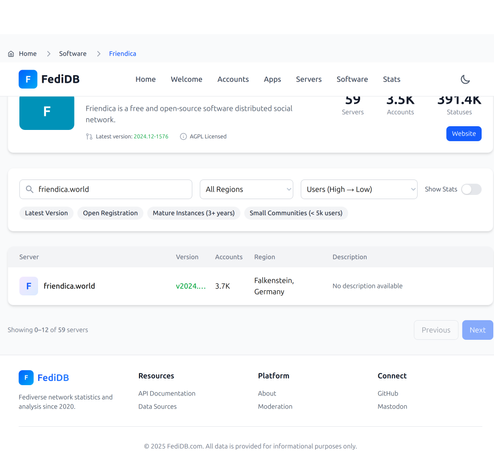
Task: Open the All Regions dropdown
Action: click(247, 189)
